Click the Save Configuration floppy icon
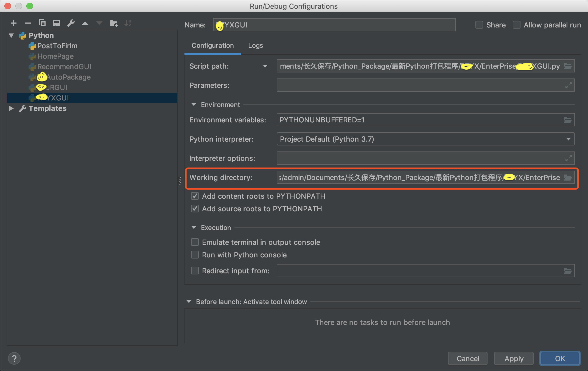Viewport: 588px width, 371px height. click(x=57, y=23)
